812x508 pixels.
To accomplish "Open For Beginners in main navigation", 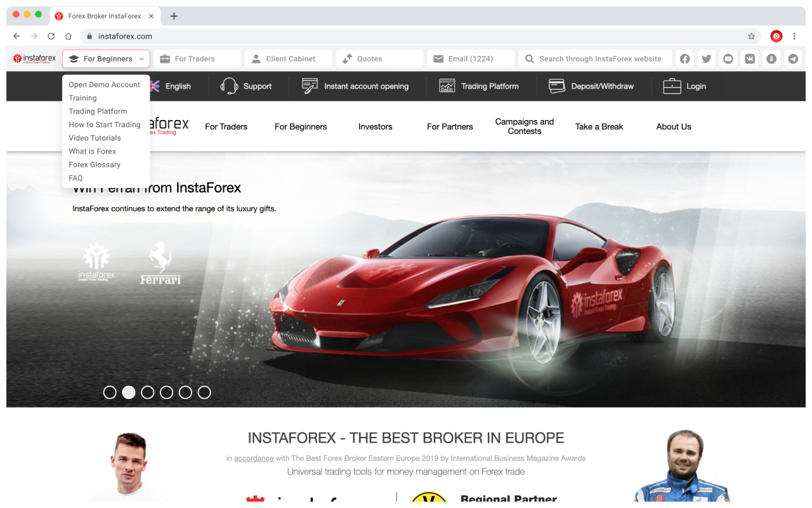I will tap(301, 126).
